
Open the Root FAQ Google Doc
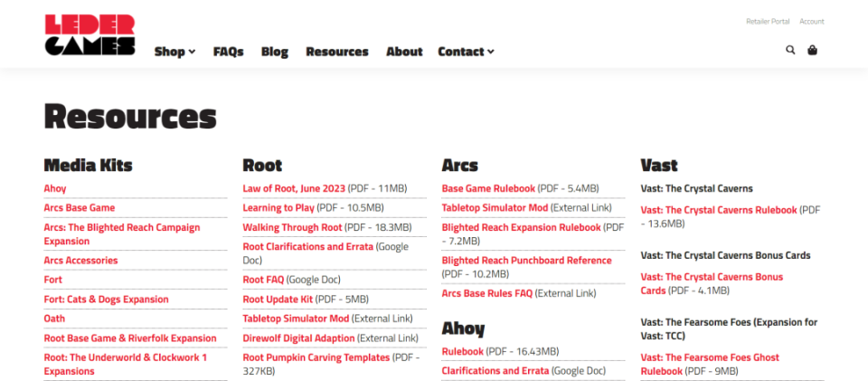click(x=263, y=280)
